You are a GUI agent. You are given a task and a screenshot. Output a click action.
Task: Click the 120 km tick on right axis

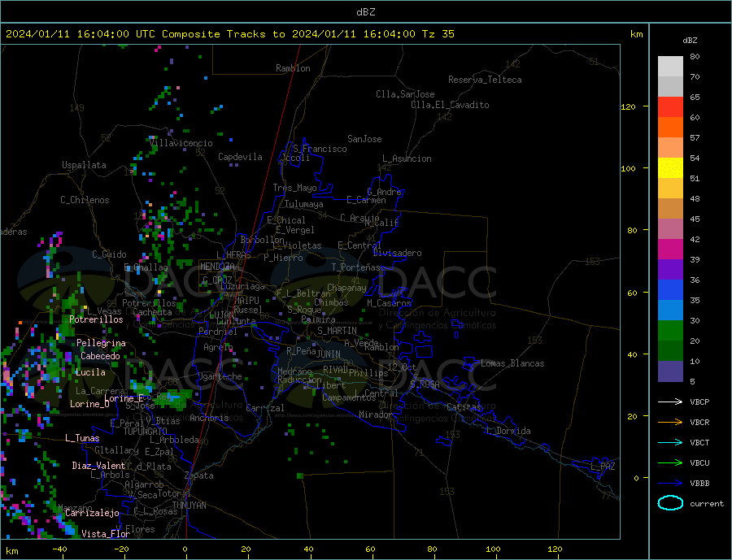628,106
